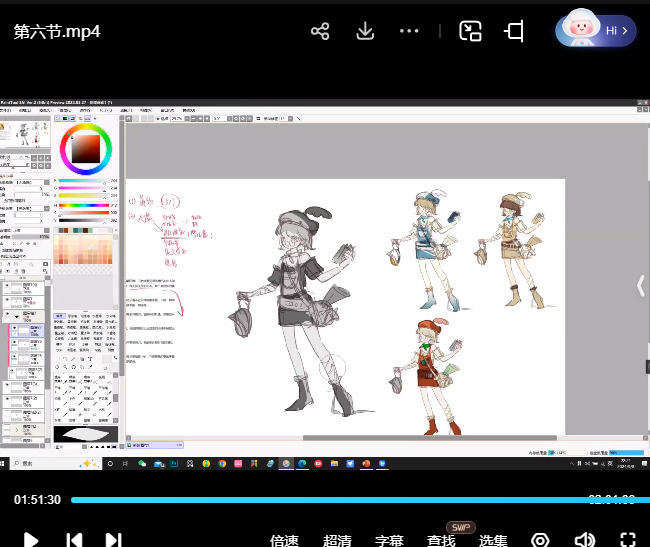The image size is (650, 547).
Task: Toggle fullscreen mode
Action: [x=628, y=540]
